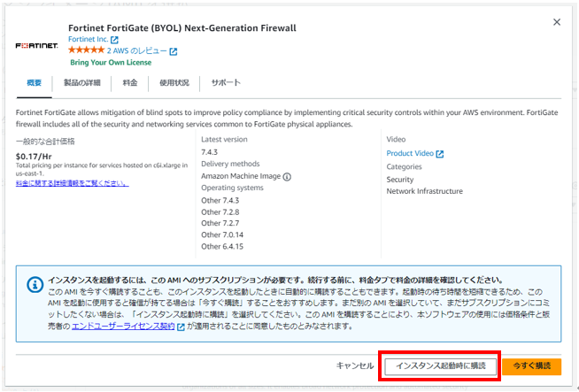This screenshot has height=392, width=579.
Task: Click the Other 6.4.15 entry
Action: click(x=222, y=247)
